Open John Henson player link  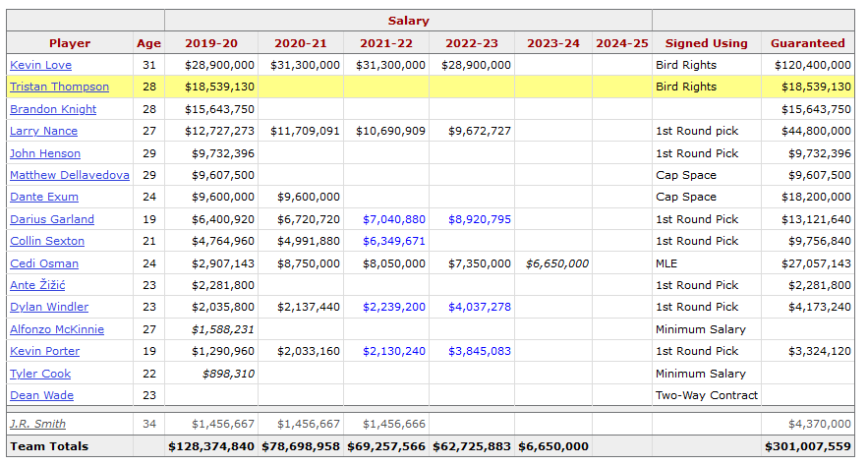coord(45,153)
